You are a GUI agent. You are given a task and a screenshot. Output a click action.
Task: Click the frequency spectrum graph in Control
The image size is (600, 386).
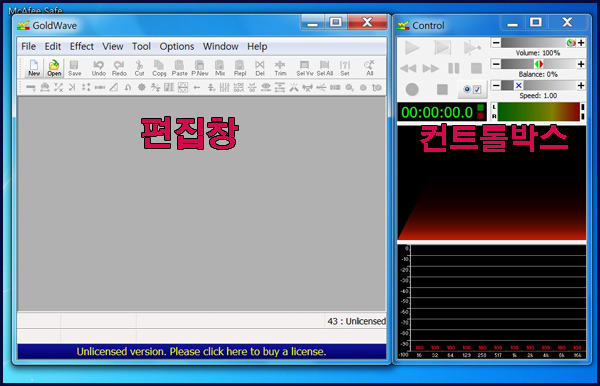click(492, 301)
